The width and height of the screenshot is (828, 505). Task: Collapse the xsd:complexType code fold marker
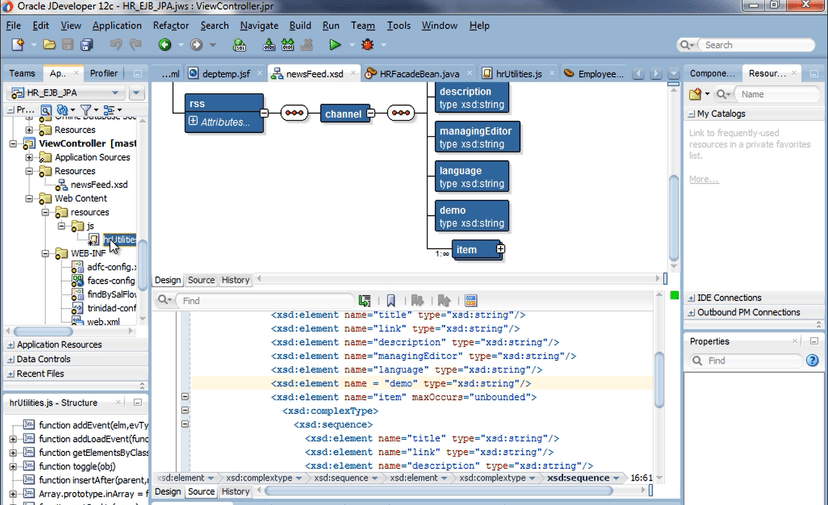click(x=185, y=410)
